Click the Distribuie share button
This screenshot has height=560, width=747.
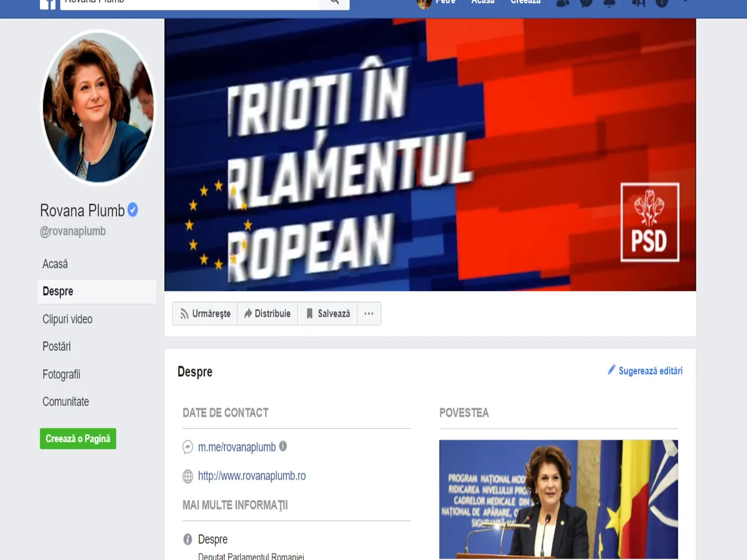[267, 314]
